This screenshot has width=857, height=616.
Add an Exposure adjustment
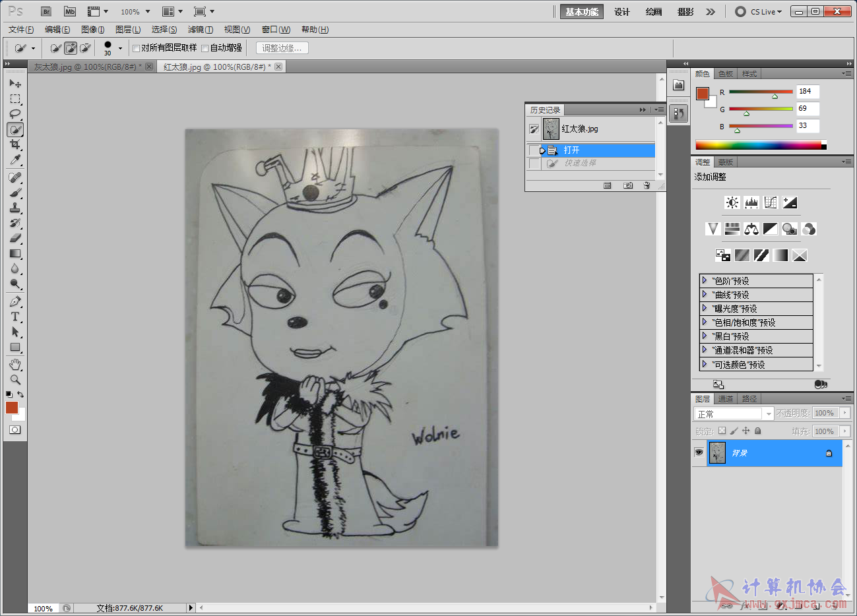click(x=790, y=202)
